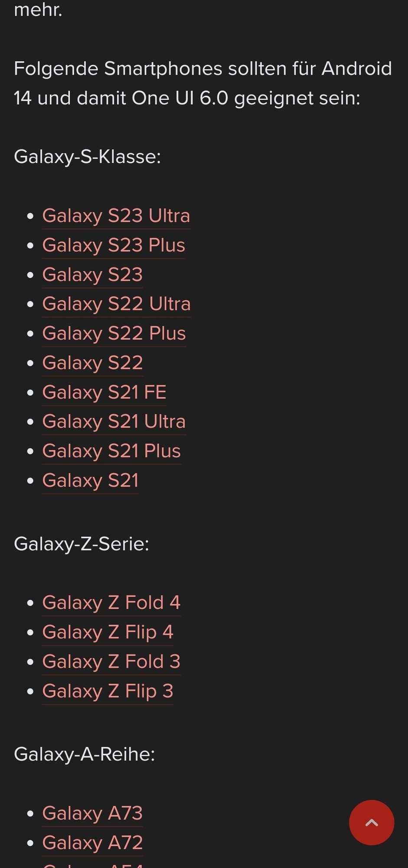This screenshot has width=408, height=868.
Task: Select the Galaxy A72 link
Action: (92, 842)
